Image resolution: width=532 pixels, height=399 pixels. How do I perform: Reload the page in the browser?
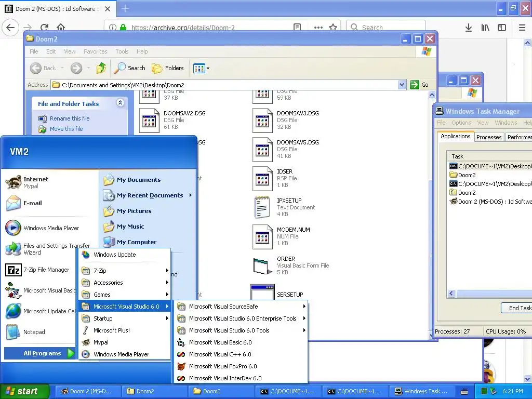[x=44, y=27]
